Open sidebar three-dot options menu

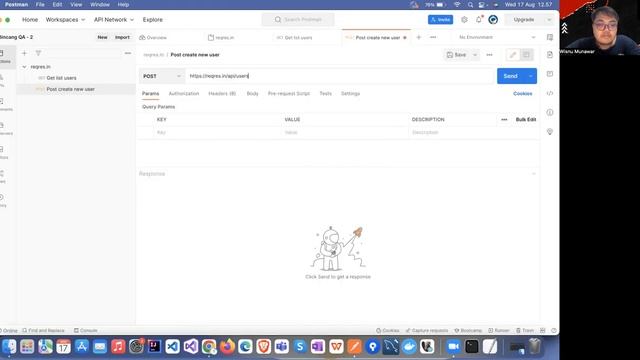[x=128, y=53]
